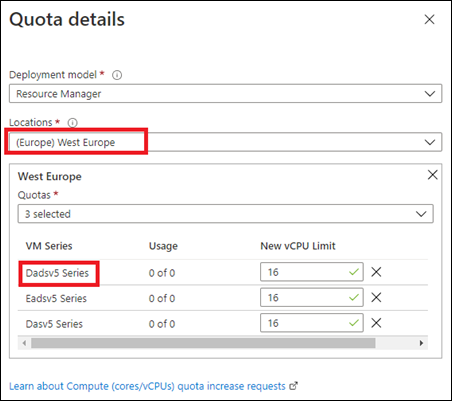Open Learn about Compute quota increase requests
453x401 pixels.
coord(147,386)
